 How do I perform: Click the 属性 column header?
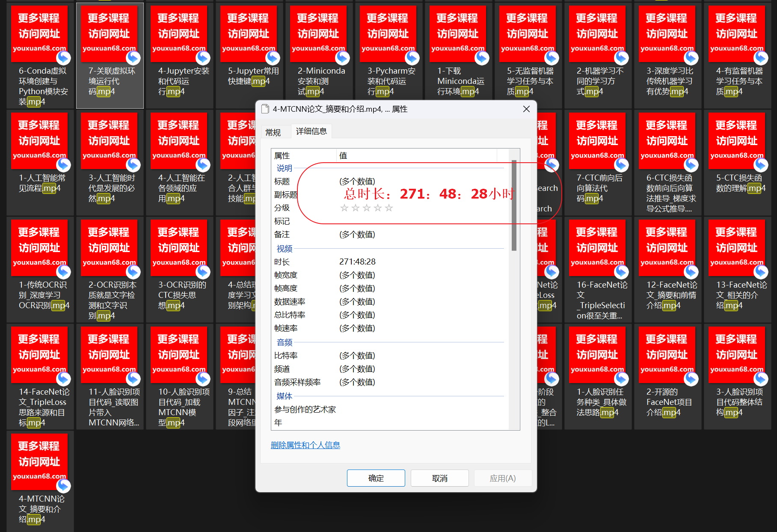(304, 155)
